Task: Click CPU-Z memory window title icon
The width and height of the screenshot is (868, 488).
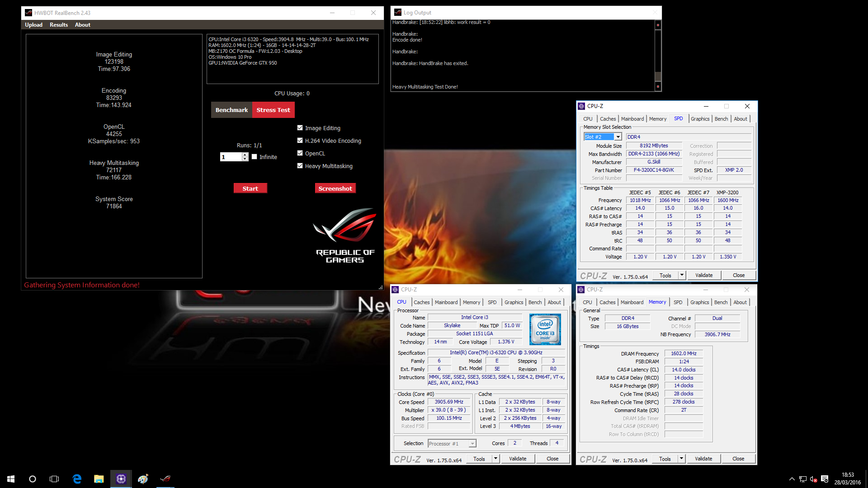Action: [581, 290]
